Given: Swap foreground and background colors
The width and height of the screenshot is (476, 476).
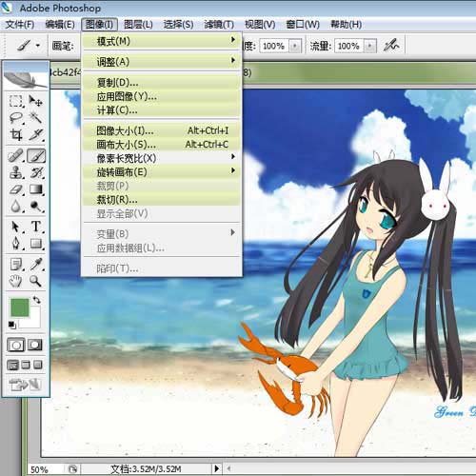Looking at the screenshot, I should pyautogui.click(x=37, y=300).
